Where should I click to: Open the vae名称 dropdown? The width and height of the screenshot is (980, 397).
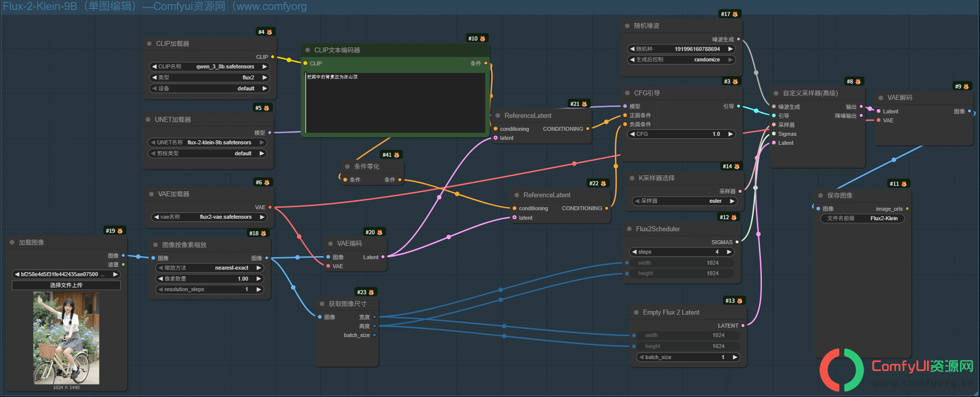pos(210,217)
